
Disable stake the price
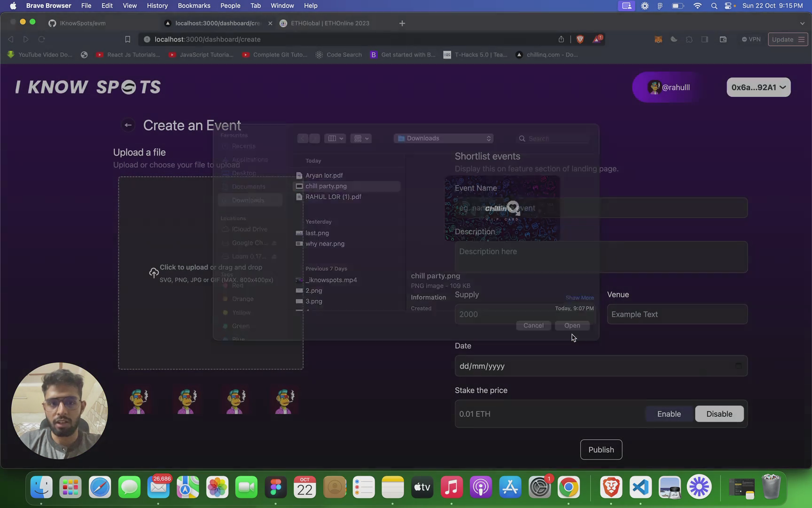[x=719, y=414]
